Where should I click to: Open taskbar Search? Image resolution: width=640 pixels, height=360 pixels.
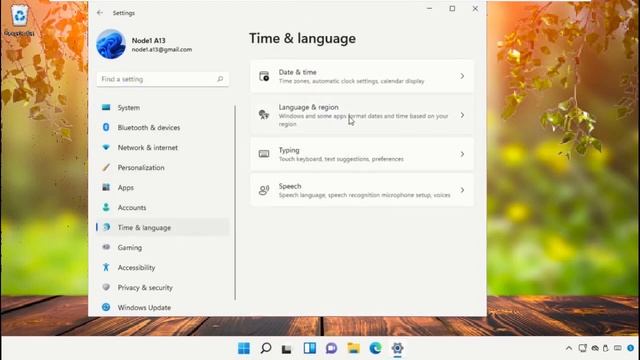point(266,348)
